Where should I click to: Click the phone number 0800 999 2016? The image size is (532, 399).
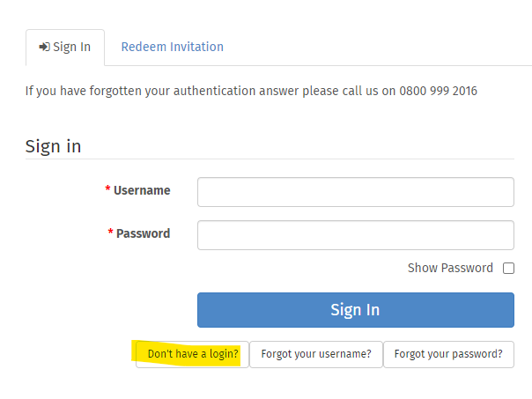click(x=438, y=91)
